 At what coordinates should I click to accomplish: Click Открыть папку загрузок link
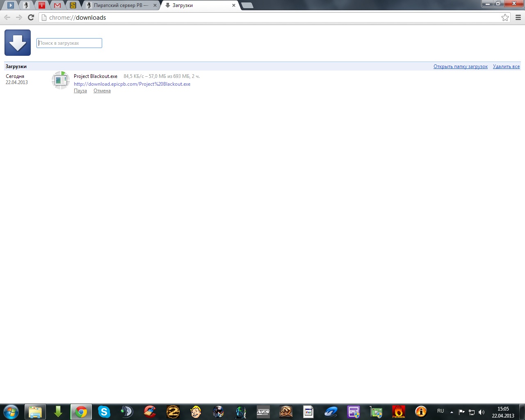coord(461,66)
